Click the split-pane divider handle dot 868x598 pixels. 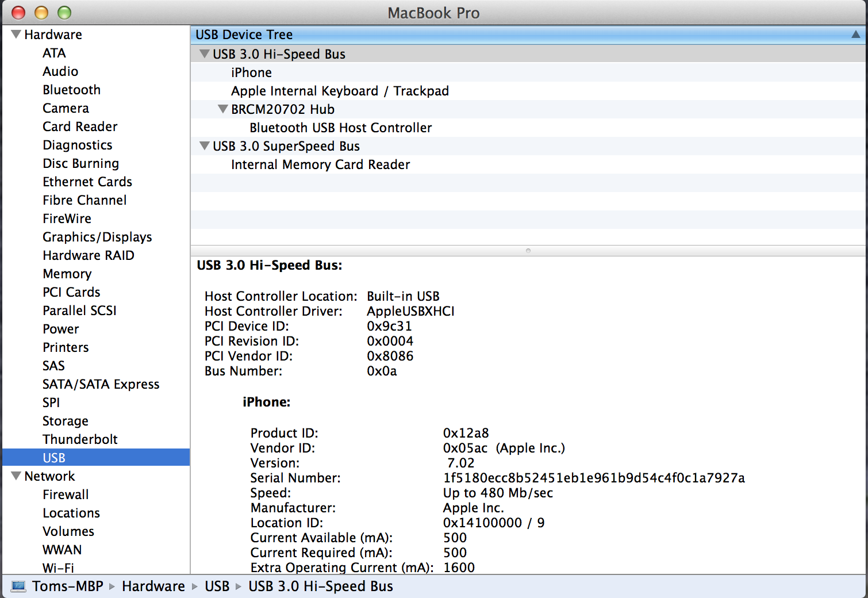(528, 251)
